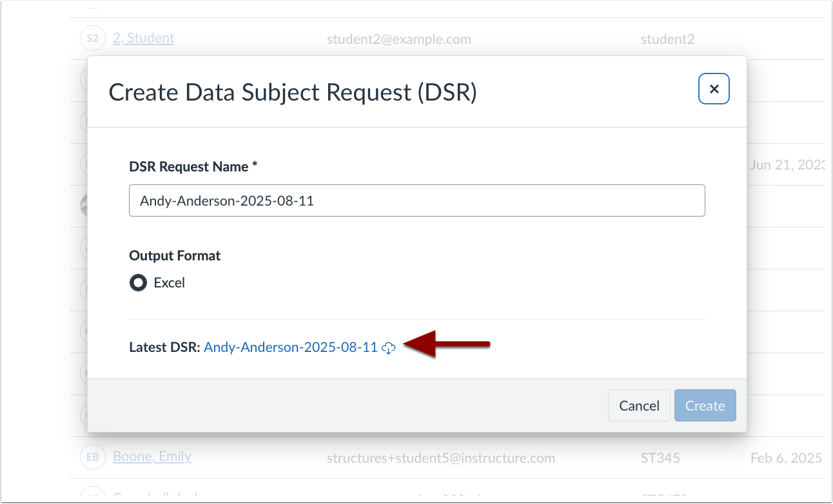Click the Jun 21, 2023 date entry
The width and height of the screenshot is (833, 504).
point(787,164)
